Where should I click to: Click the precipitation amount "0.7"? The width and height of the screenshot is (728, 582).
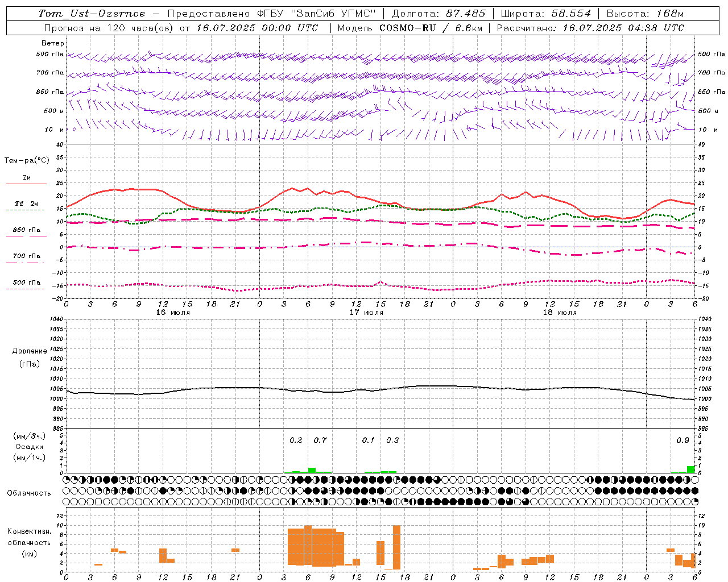click(320, 440)
